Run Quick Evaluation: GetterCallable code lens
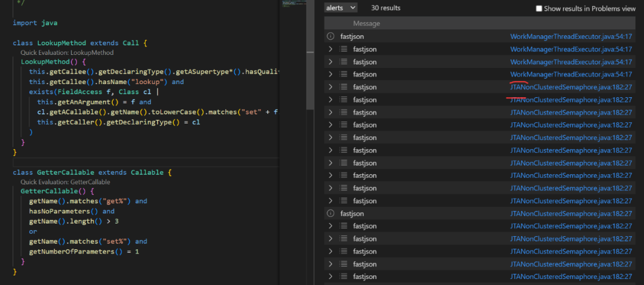644x285 pixels. [65, 182]
